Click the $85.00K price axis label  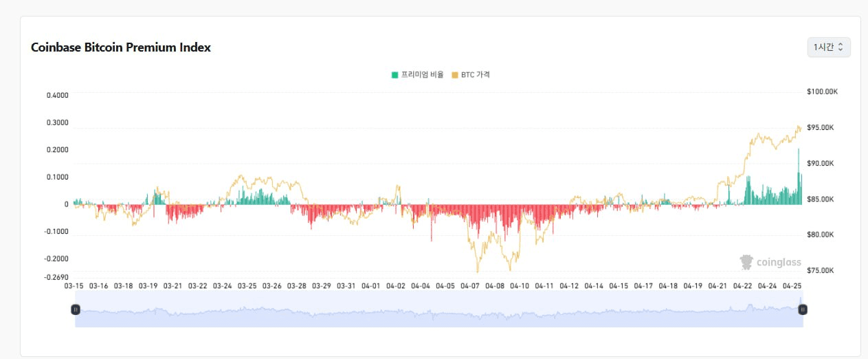point(821,199)
